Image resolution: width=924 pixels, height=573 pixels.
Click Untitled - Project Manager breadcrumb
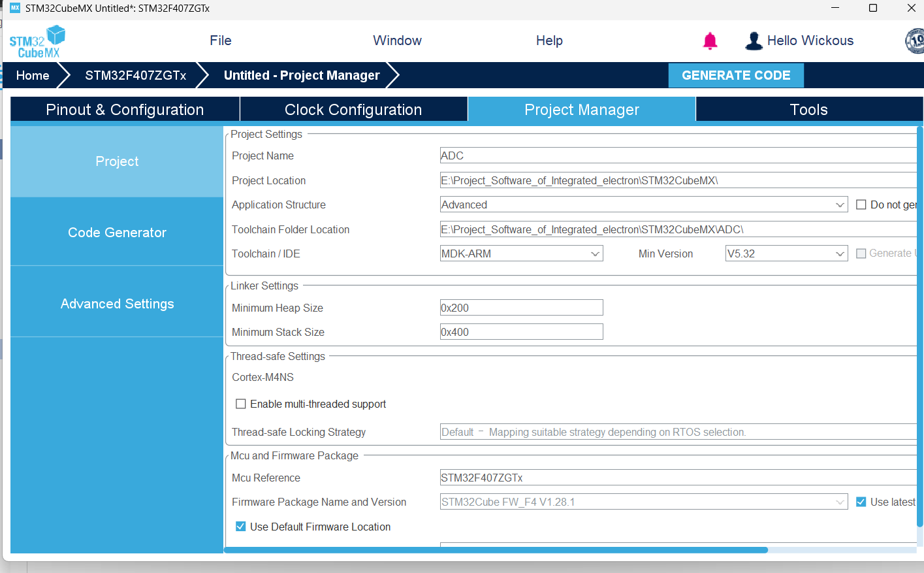click(x=302, y=75)
